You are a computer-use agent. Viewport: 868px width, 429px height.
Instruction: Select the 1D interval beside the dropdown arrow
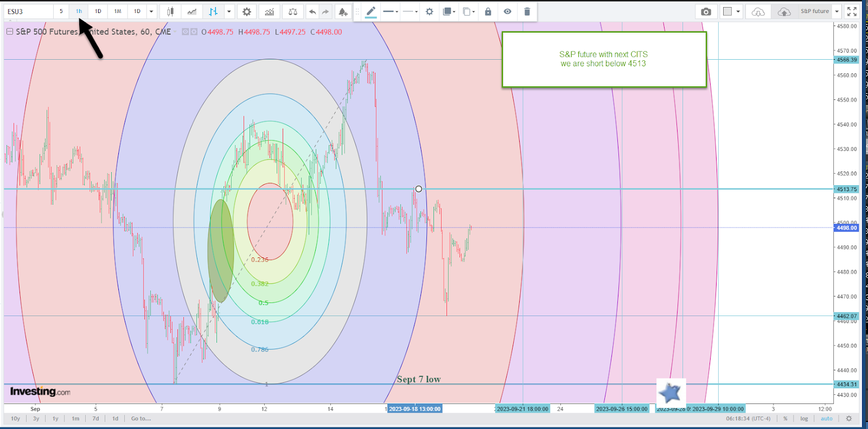(x=137, y=11)
